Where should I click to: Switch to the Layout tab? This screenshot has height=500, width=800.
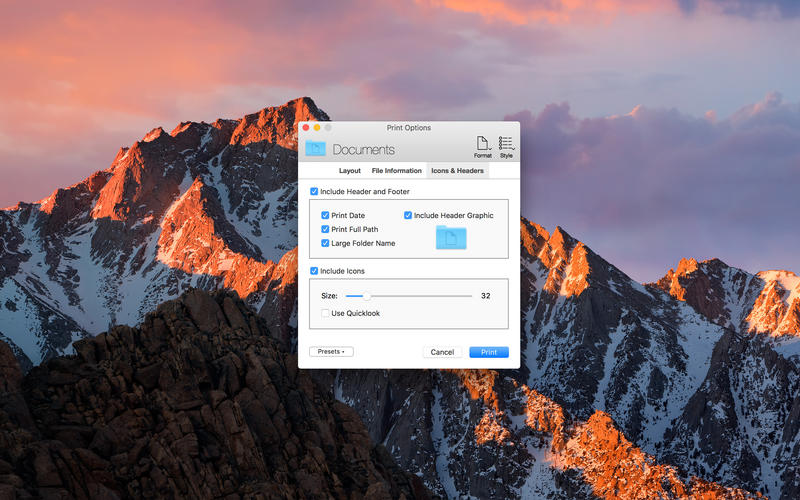(349, 170)
